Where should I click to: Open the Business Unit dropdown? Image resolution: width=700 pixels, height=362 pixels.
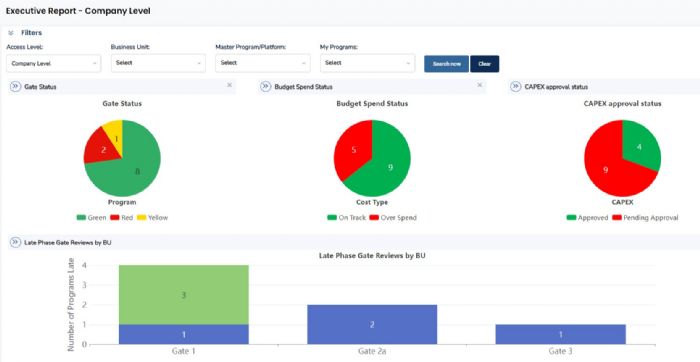pyautogui.click(x=158, y=63)
